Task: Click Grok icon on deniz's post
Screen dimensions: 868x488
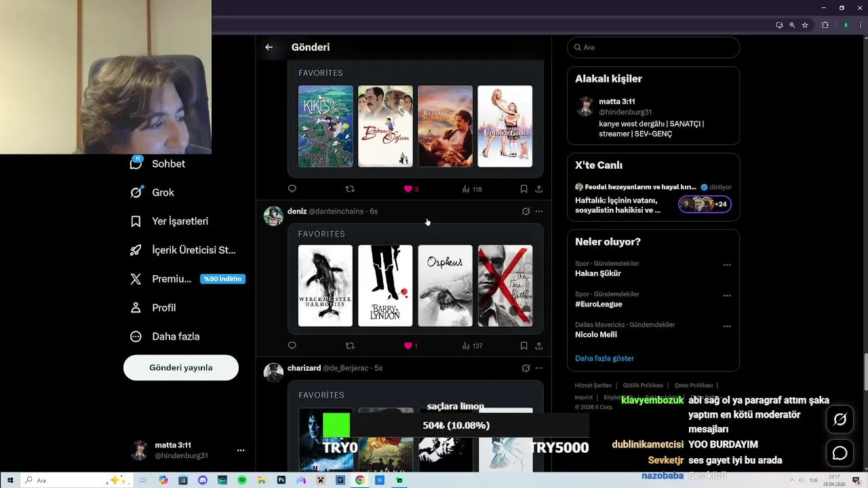Action: point(526,211)
